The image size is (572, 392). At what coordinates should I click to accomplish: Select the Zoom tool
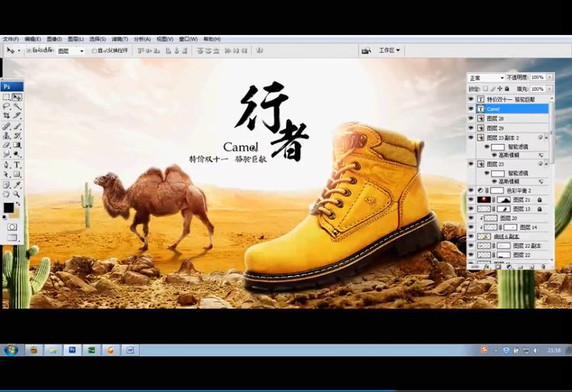[x=17, y=194]
